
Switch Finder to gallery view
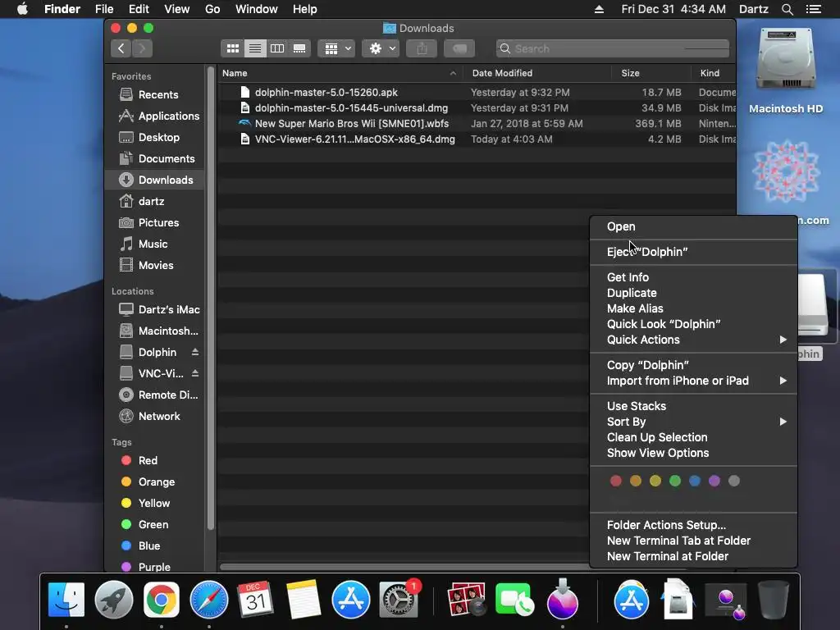(x=299, y=48)
